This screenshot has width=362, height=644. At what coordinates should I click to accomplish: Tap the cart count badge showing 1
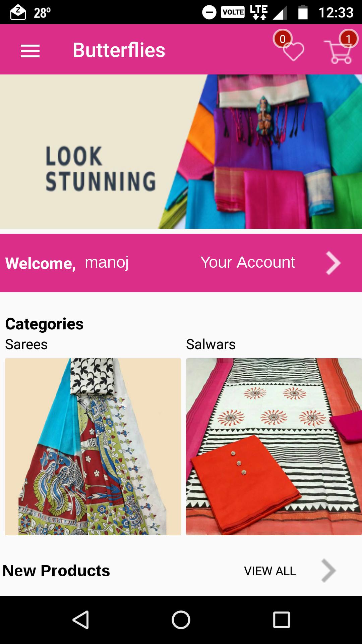348,39
